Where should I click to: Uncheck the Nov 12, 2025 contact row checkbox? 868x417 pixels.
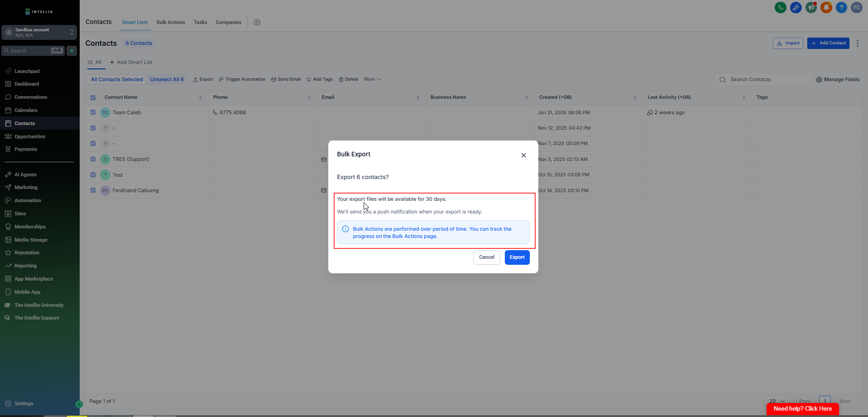[93, 128]
